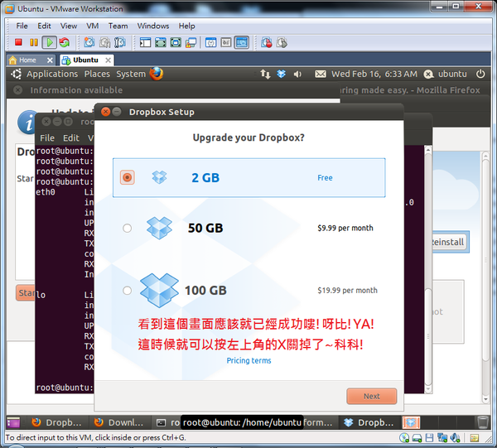This screenshot has width=497, height=448.
Task: Open the Team menu
Action: coord(118,26)
